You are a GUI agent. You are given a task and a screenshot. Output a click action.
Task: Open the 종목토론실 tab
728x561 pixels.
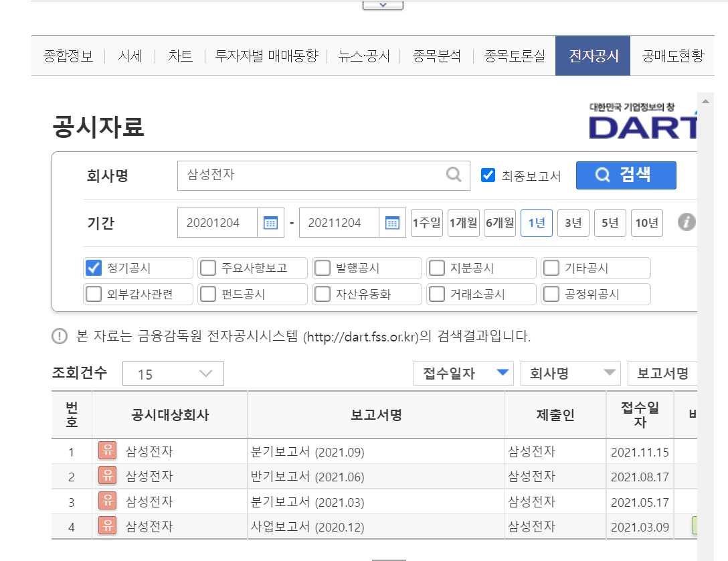coord(515,56)
